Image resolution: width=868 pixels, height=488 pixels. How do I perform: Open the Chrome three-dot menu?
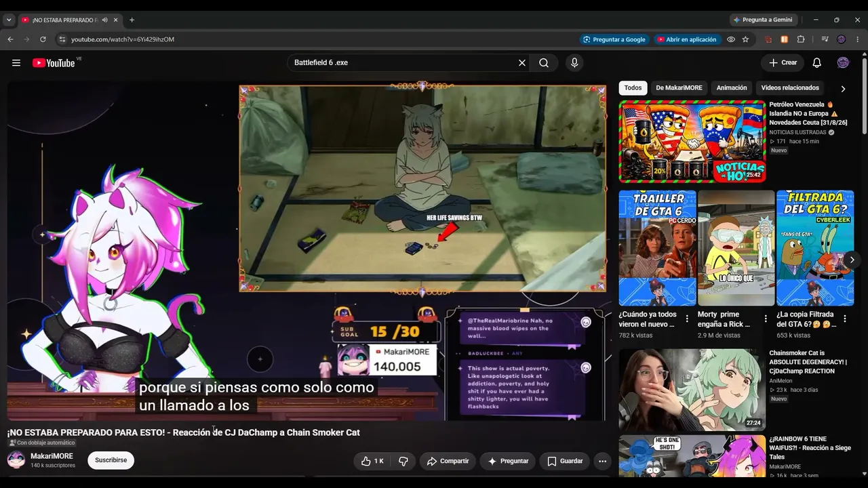(858, 39)
